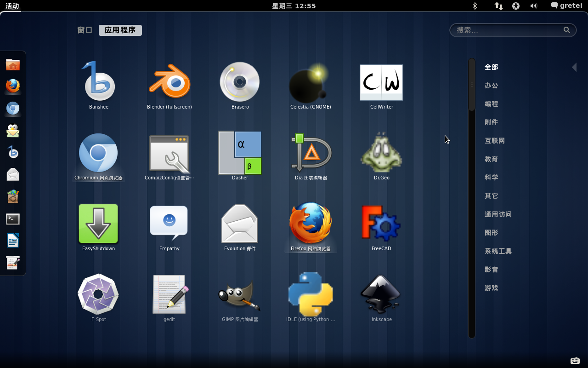Click the 活动 button in top bar

coord(12,6)
